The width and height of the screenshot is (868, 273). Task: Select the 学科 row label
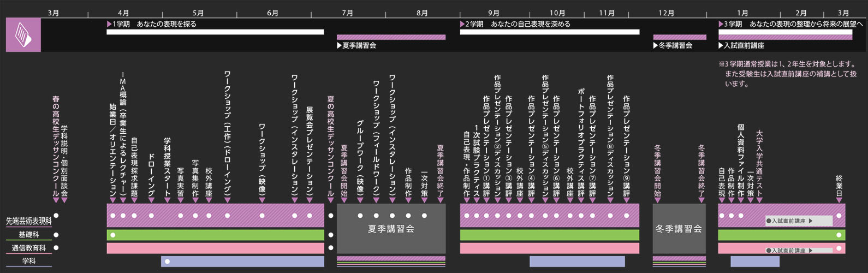click(x=29, y=261)
